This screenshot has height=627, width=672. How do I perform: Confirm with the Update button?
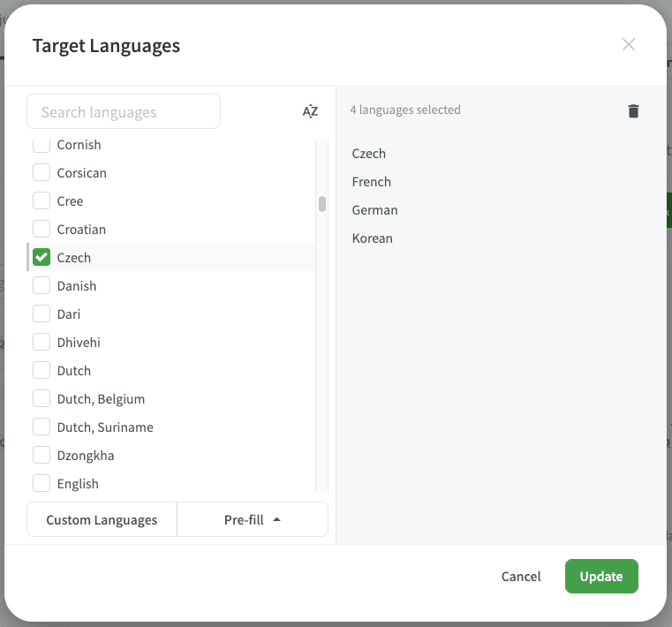coord(601,577)
